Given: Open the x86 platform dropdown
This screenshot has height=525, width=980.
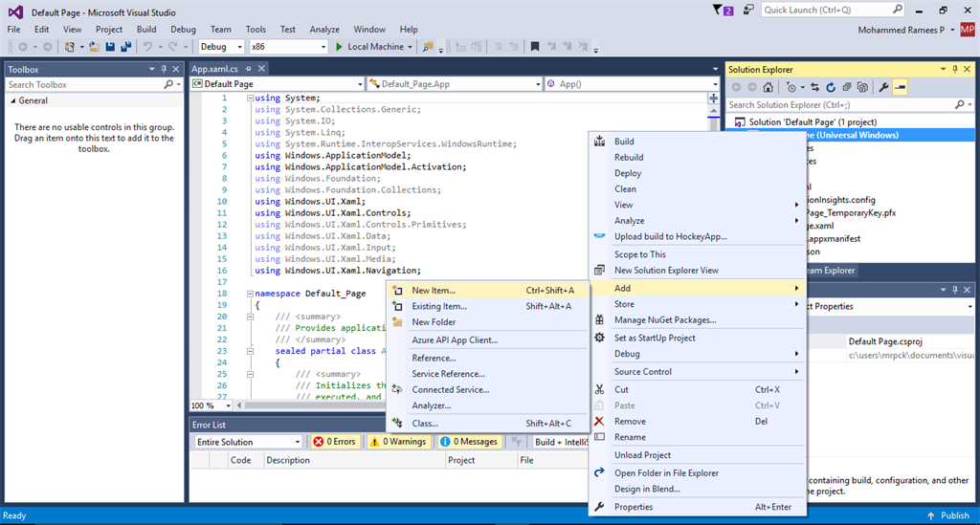Looking at the screenshot, I should pyautogui.click(x=287, y=47).
